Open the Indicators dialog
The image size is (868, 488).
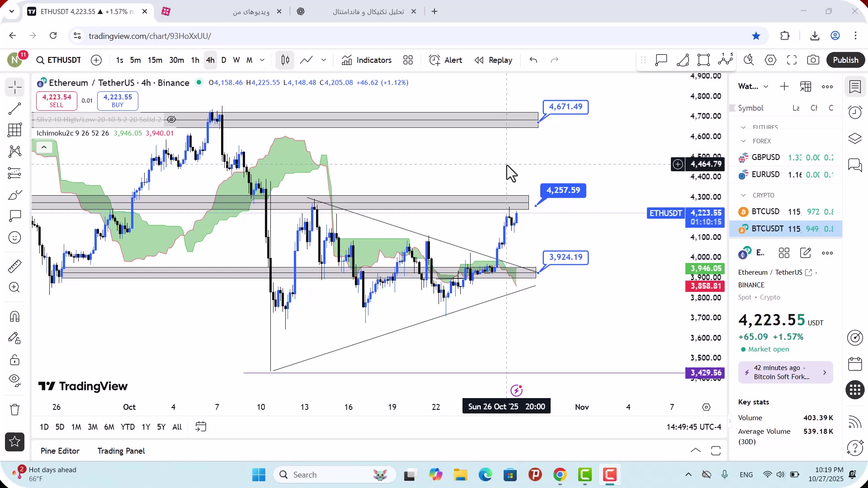coord(367,60)
